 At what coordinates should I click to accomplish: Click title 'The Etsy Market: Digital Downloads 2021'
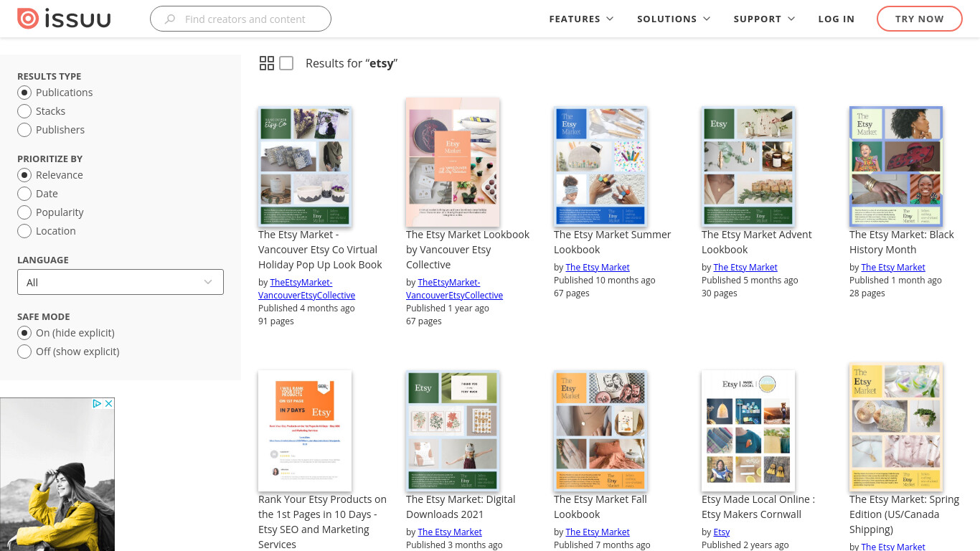[x=461, y=507]
